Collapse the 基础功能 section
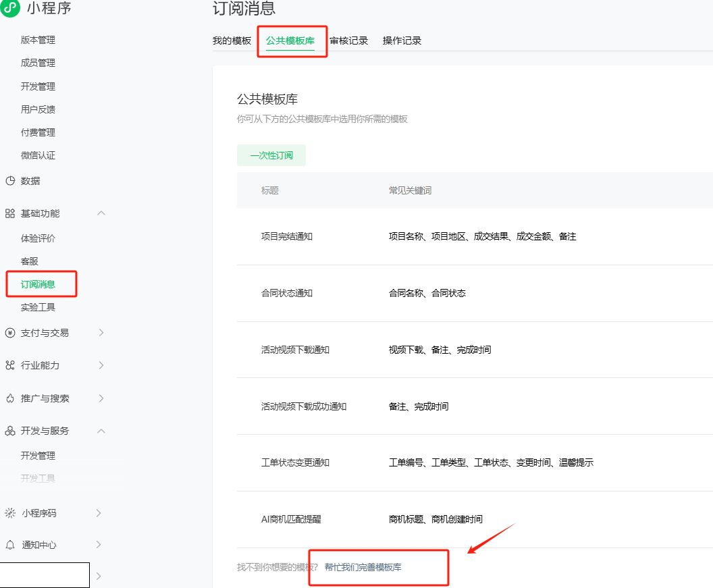The width and height of the screenshot is (713, 588). [x=101, y=213]
